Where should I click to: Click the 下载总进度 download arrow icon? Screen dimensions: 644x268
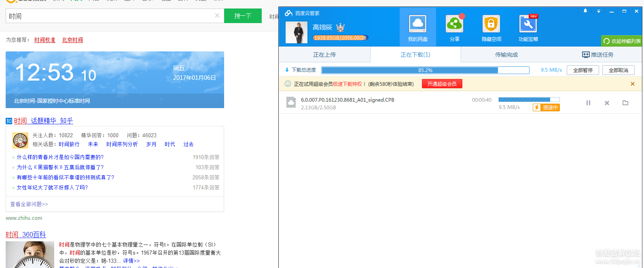click(x=287, y=70)
